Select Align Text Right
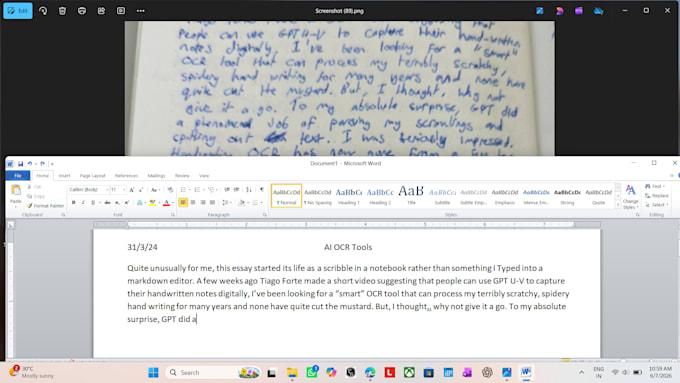 point(203,203)
